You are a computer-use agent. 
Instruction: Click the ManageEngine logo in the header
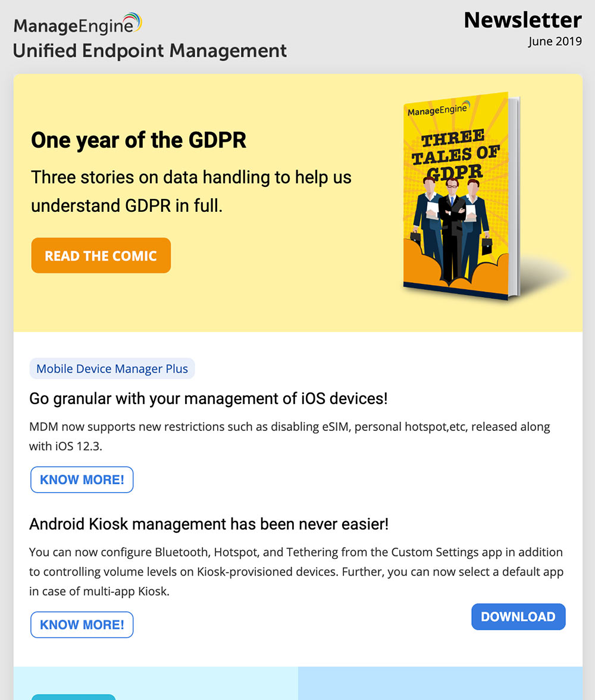click(x=77, y=25)
